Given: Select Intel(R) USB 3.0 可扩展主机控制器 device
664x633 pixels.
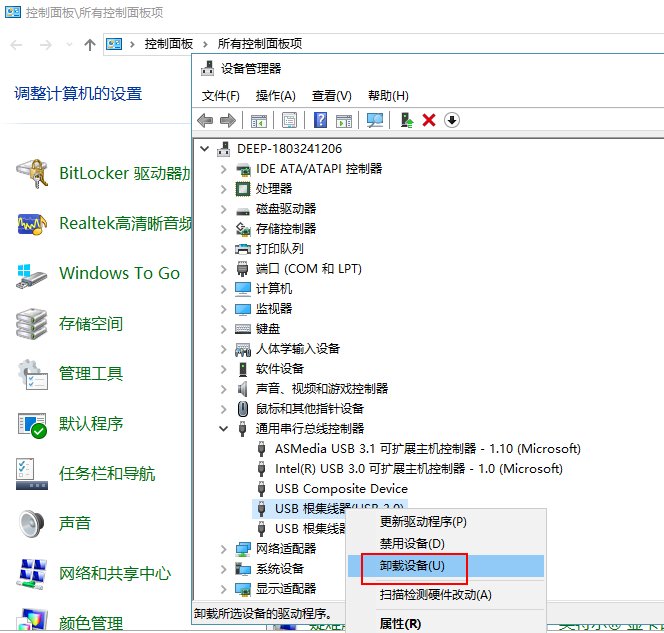Looking at the screenshot, I should click(419, 469).
